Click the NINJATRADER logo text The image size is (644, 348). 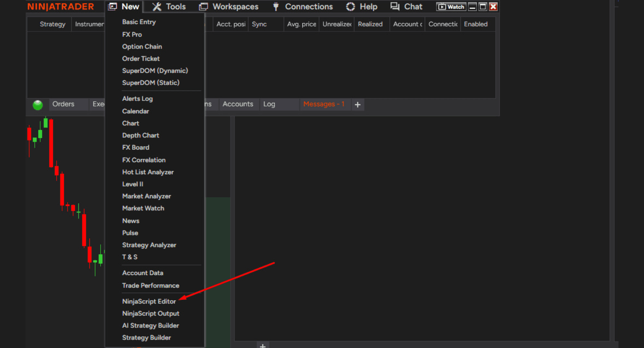(x=61, y=7)
